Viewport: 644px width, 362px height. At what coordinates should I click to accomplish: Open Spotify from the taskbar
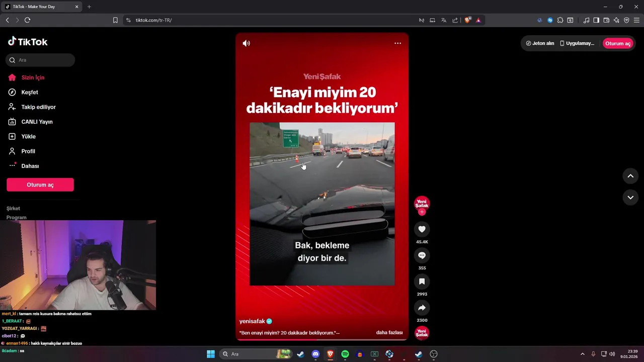[x=345, y=354]
